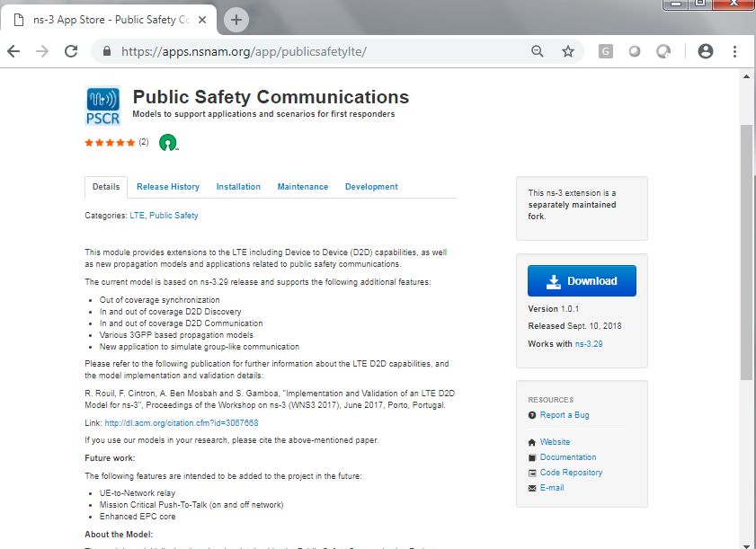Image resolution: width=756 pixels, height=549 pixels.
Task: Open the ns-3.29 compatibility link
Action: tap(589, 343)
